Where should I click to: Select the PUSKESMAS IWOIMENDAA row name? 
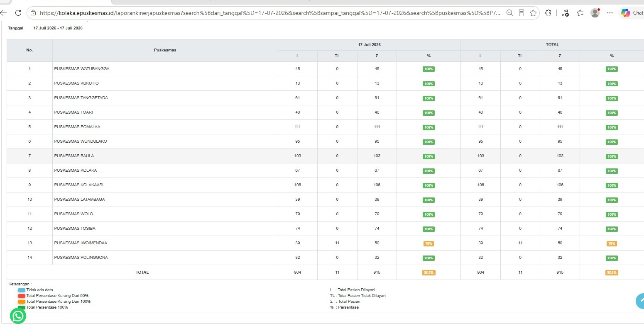tap(81, 243)
